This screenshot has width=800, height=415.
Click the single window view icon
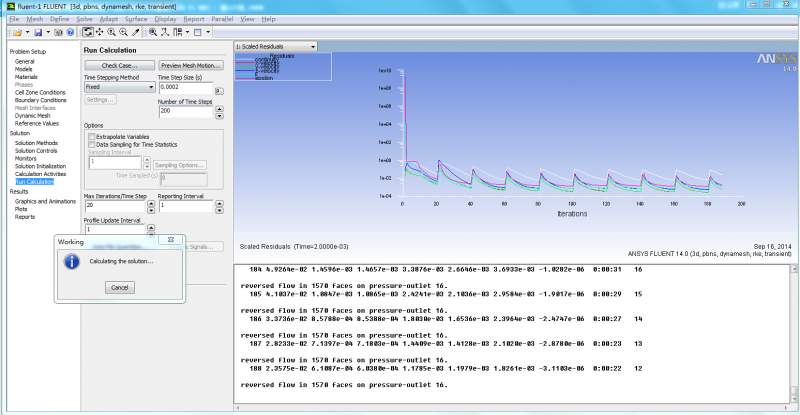pos(197,32)
